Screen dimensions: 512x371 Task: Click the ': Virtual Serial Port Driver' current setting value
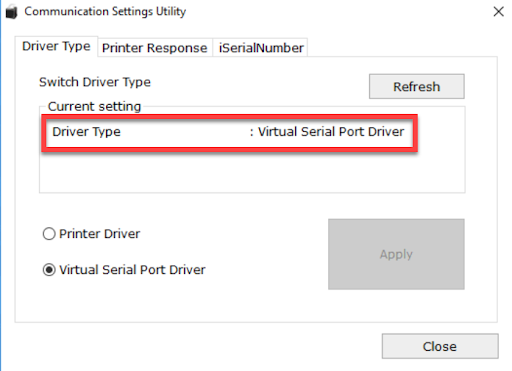327,132
